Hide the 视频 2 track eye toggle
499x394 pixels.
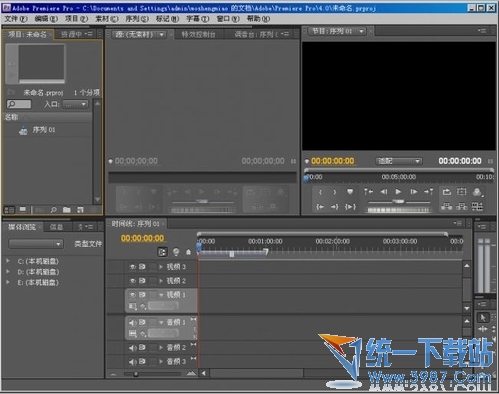[x=133, y=281]
